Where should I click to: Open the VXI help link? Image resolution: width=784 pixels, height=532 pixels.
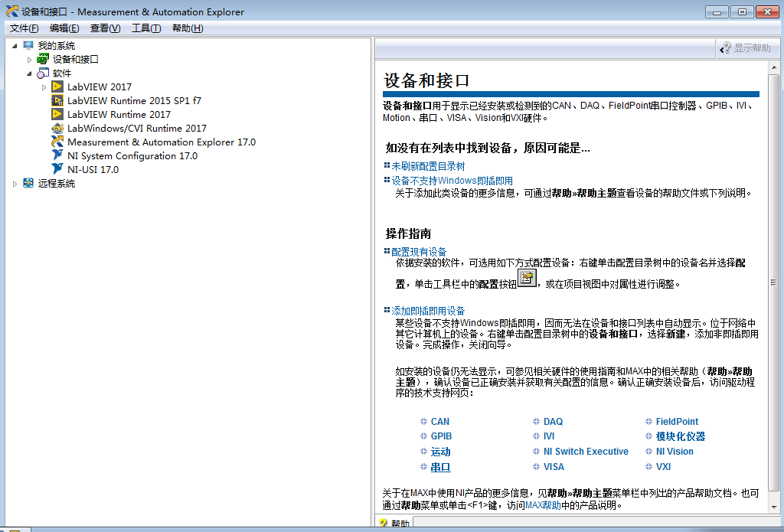(663, 466)
